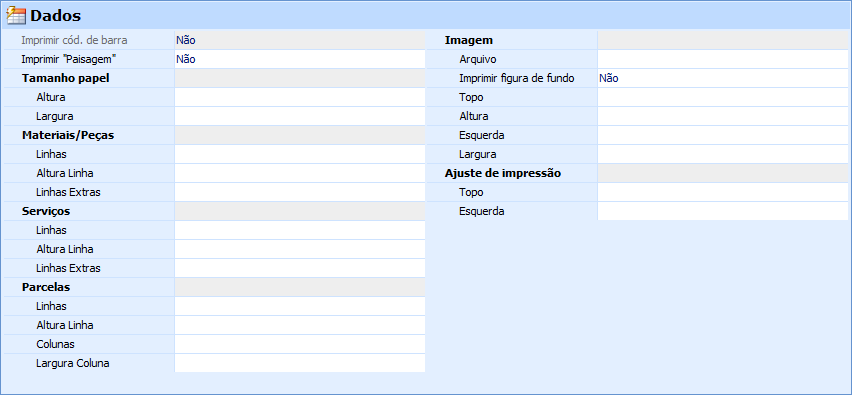Screen dimensions: 852x395
Task: Click the Colunas field under Parcelas
Action: 299,344
